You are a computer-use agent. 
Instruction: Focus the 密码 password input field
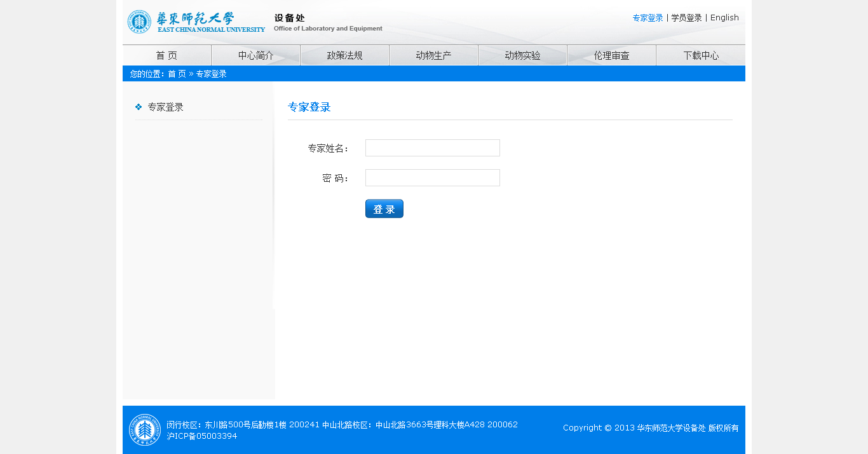click(432, 178)
